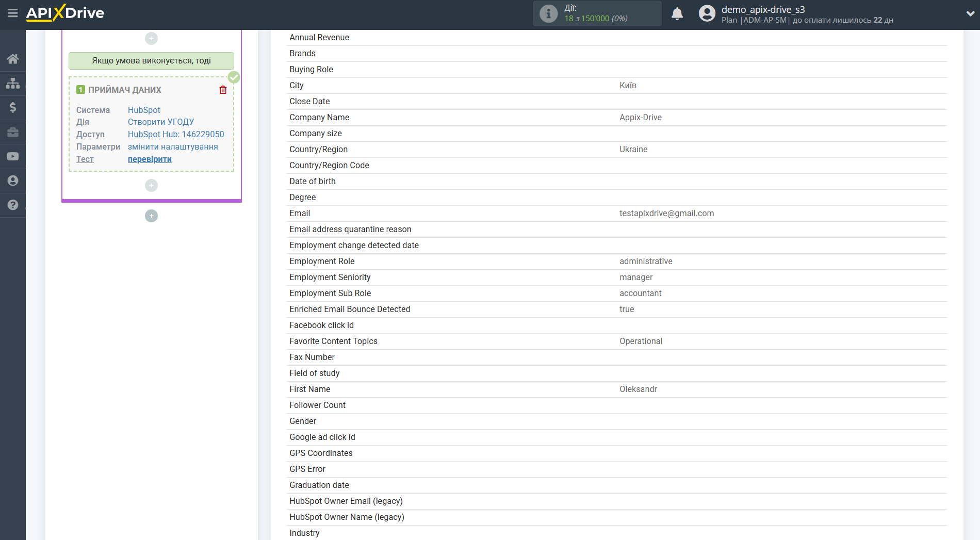Select the City value "Київ"
Screen dimensions: 980x540
pyautogui.click(x=628, y=85)
